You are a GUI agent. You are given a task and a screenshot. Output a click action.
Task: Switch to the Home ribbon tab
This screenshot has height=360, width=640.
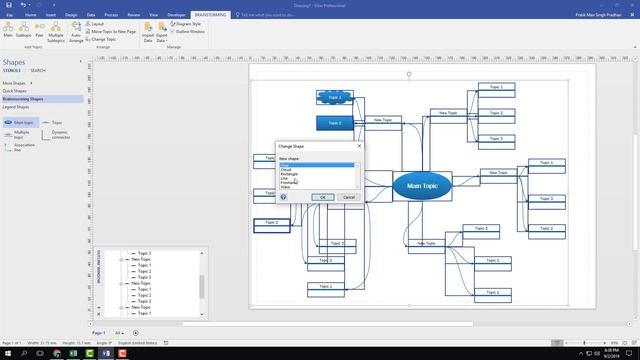[x=31, y=15]
